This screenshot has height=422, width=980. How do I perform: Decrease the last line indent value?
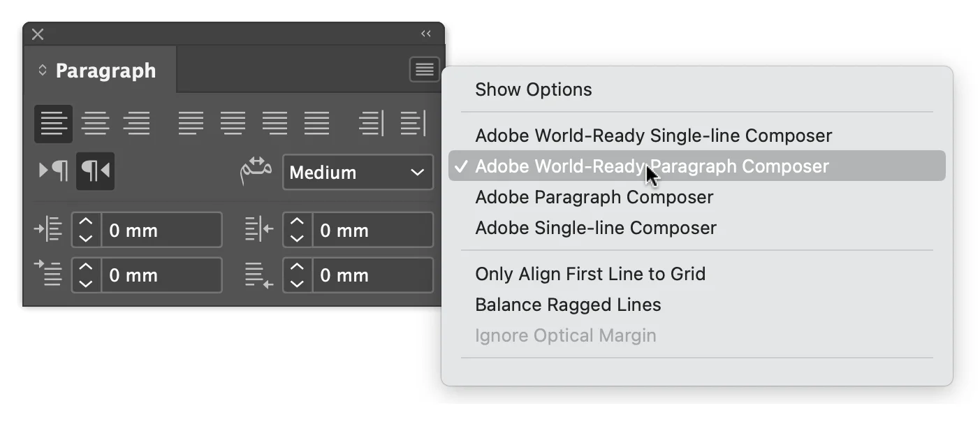coord(297,283)
